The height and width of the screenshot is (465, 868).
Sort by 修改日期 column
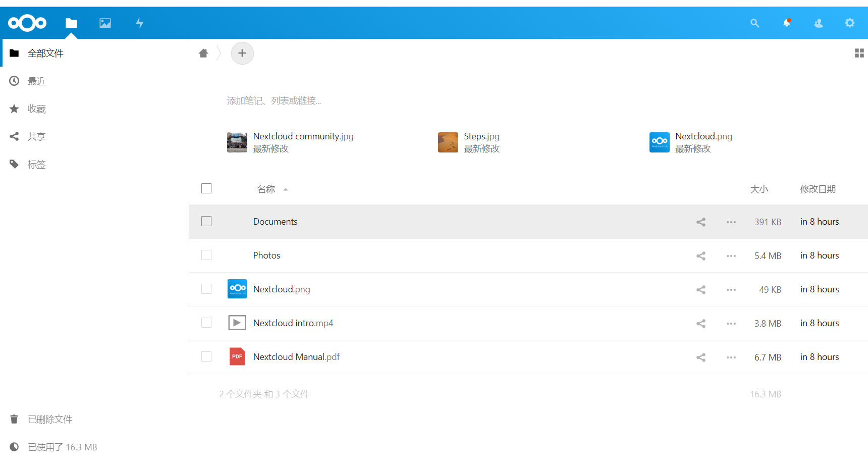(x=818, y=189)
